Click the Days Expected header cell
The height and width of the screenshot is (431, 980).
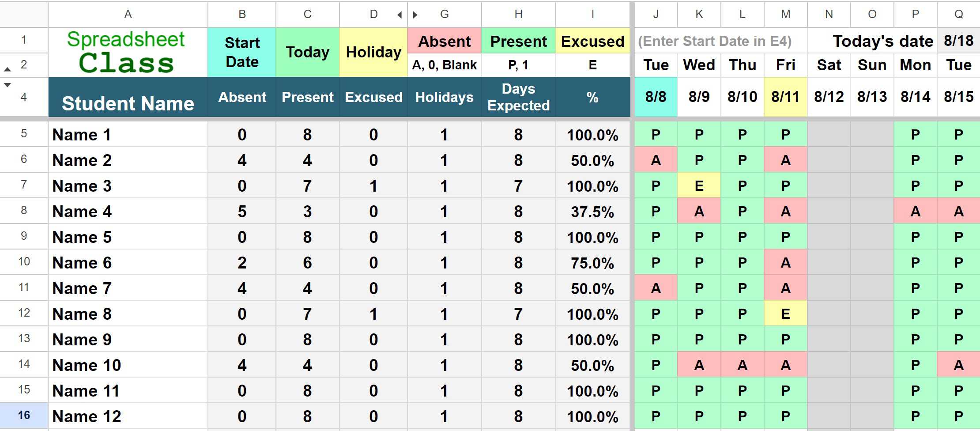(519, 97)
